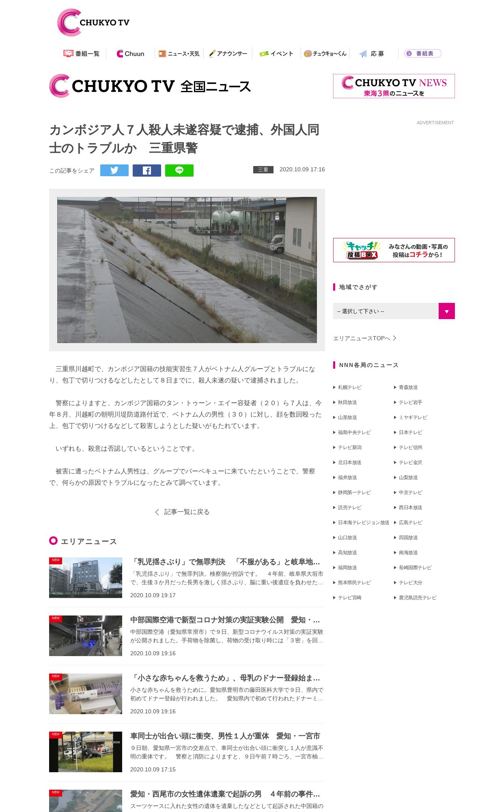The image size is (504, 812).
Task: Open the ミヤギテレビ news link
Action: click(x=411, y=417)
